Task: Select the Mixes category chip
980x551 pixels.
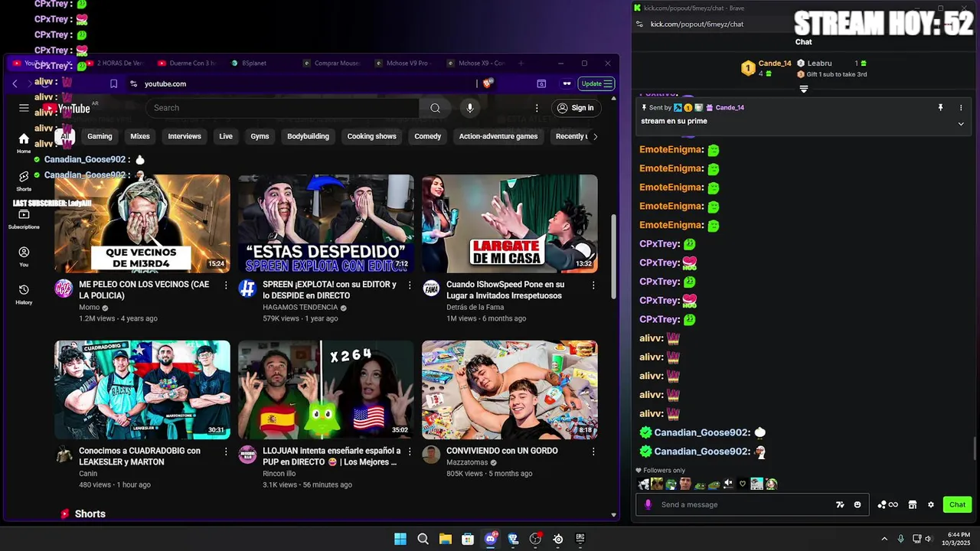Action: coord(140,136)
